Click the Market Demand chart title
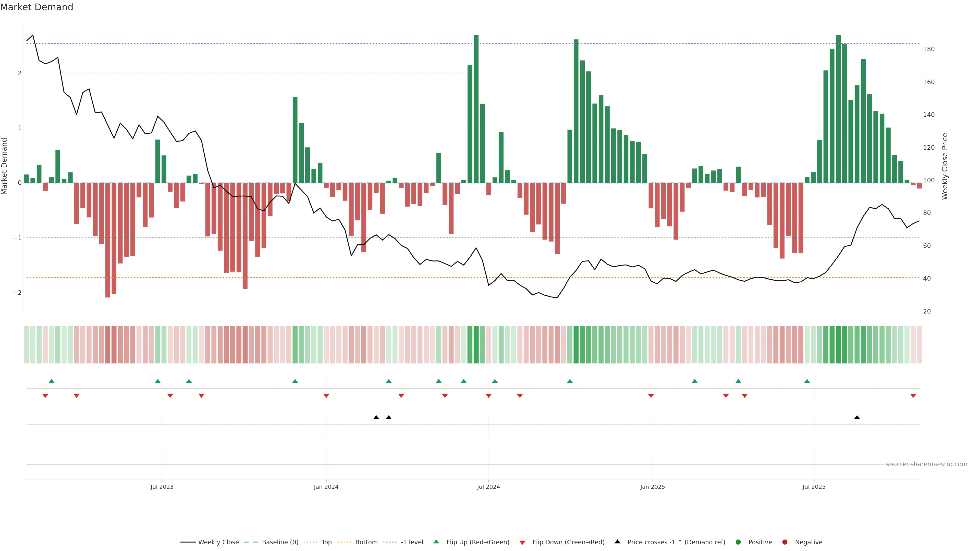The width and height of the screenshot is (980, 551). pos(36,7)
